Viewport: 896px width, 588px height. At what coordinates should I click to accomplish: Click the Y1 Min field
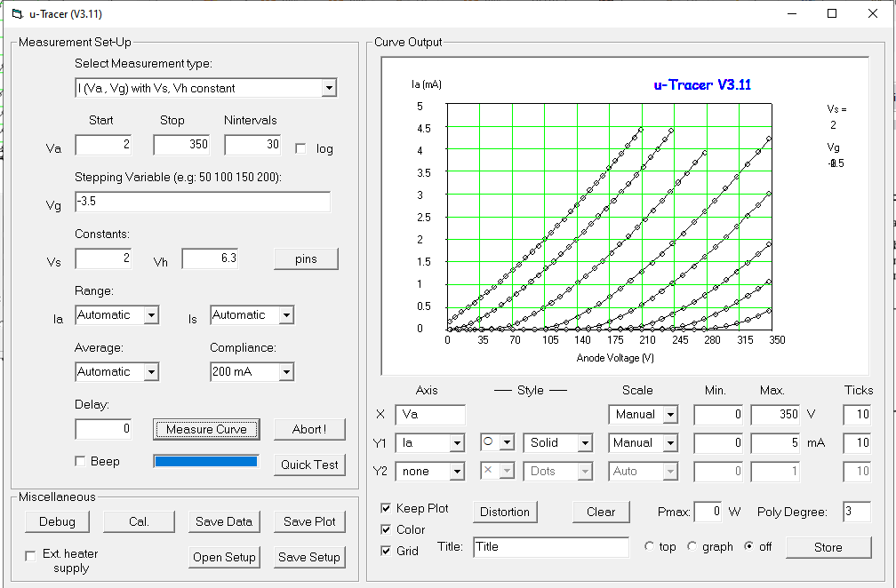(x=718, y=443)
